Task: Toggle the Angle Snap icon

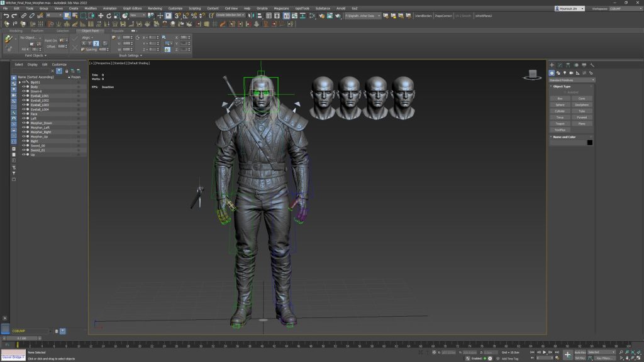Action: click(186, 16)
